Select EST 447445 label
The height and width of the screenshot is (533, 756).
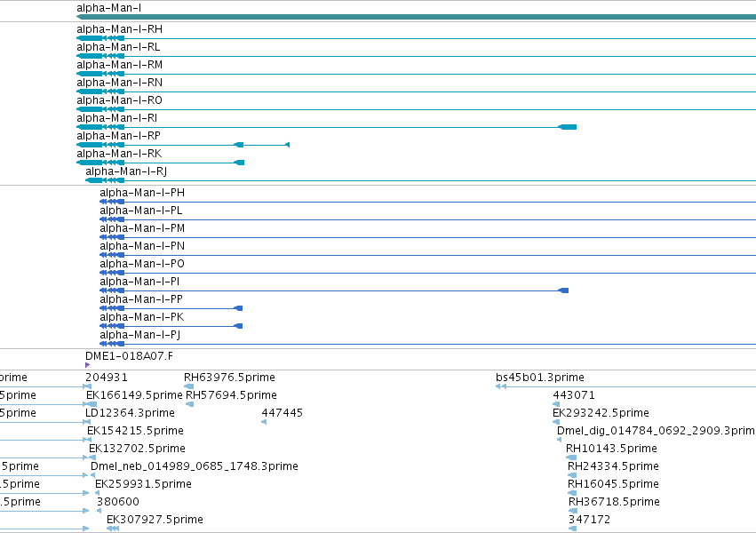pyautogui.click(x=282, y=413)
